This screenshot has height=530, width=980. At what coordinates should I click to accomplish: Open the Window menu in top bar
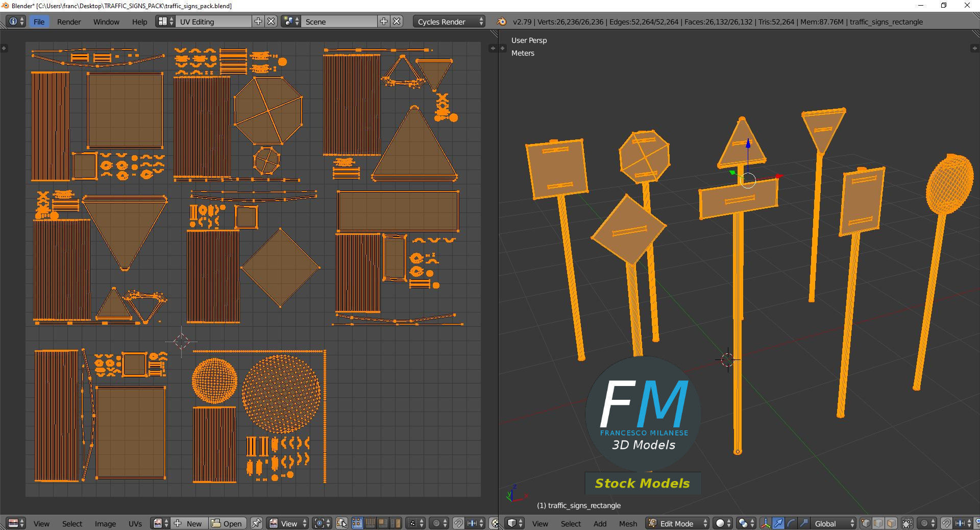pos(106,21)
